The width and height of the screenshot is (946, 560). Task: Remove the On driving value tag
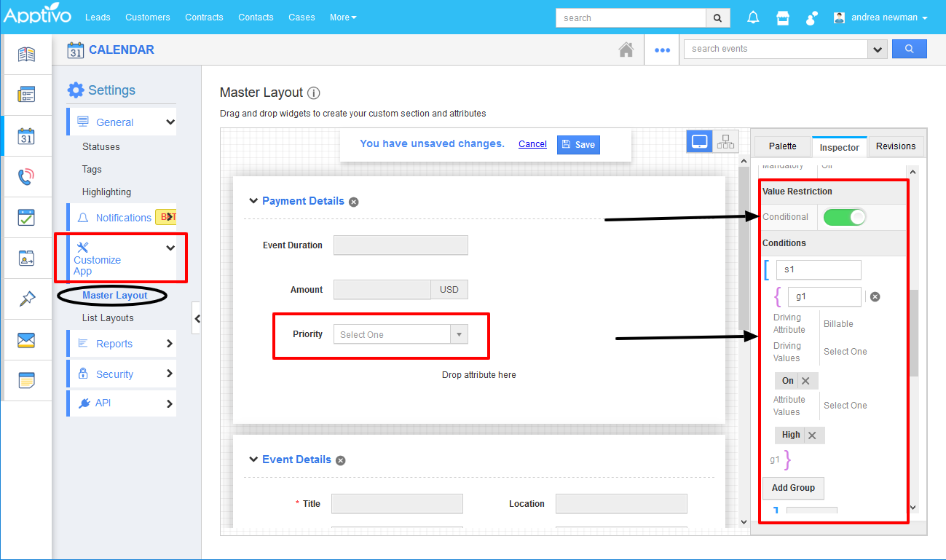[x=805, y=381]
